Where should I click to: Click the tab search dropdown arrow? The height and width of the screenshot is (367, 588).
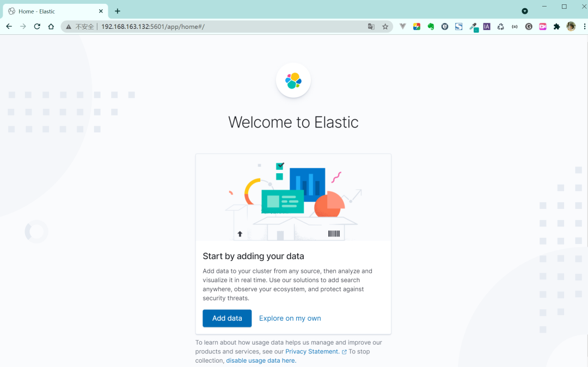tap(525, 11)
